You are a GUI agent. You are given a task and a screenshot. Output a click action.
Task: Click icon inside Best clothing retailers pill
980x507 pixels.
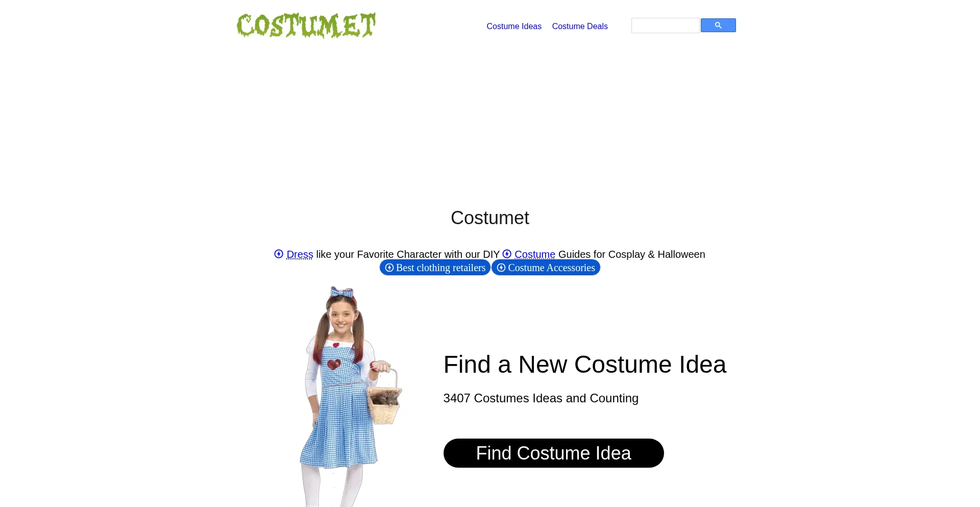(389, 268)
